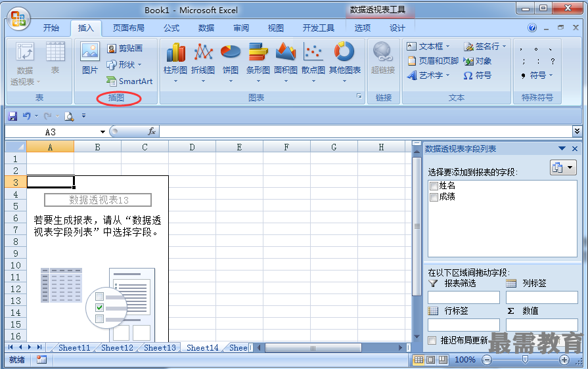The height and width of the screenshot is (369, 588).
Task: Close the PivotTable field list pane
Action: (x=574, y=149)
